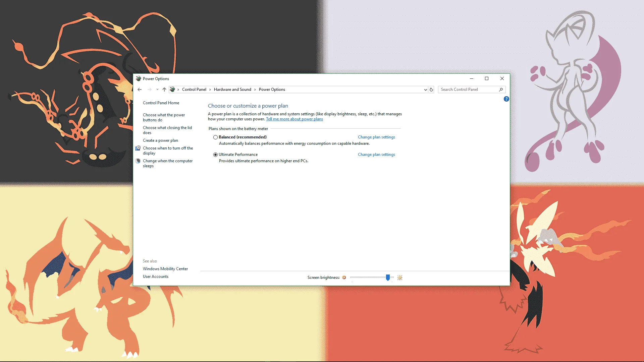Click the search magnifier icon
644x362 pixels.
pos(501,89)
